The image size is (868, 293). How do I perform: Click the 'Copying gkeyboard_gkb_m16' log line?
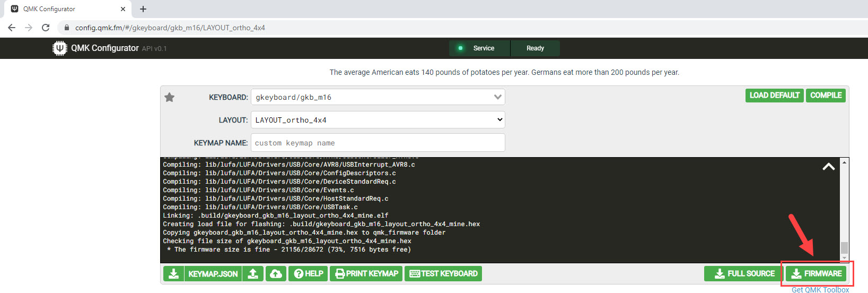(304, 232)
